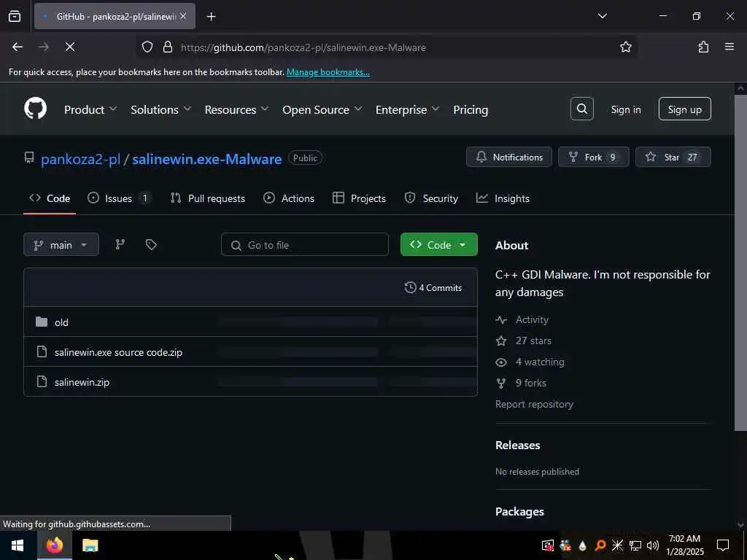Expand Resources navigation menu
747x560 pixels.
[x=236, y=109]
